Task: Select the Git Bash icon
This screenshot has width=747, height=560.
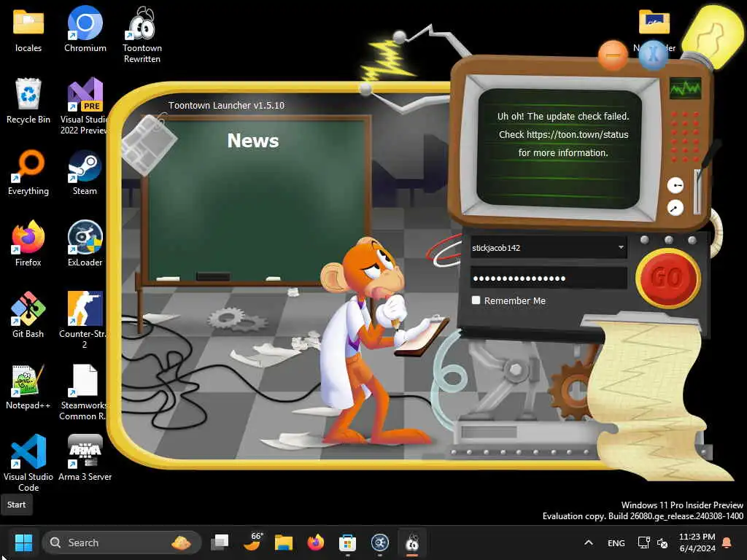Action: (28, 315)
